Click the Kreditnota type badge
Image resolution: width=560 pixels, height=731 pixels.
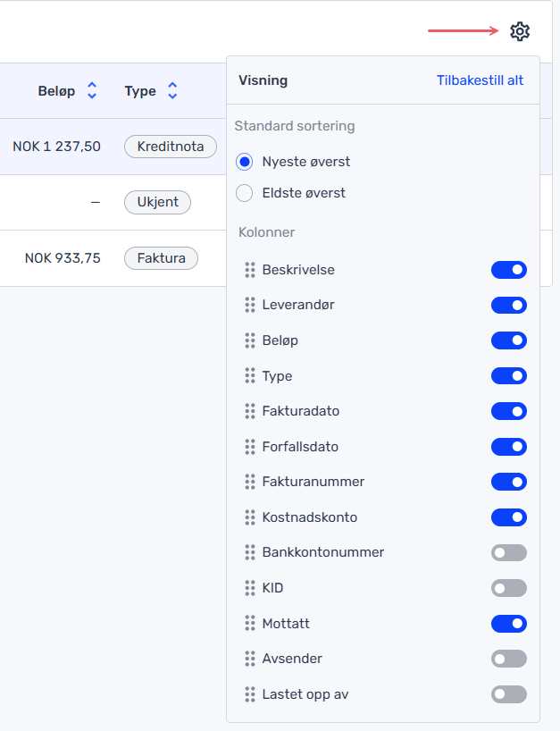click(x=171, y=147)
